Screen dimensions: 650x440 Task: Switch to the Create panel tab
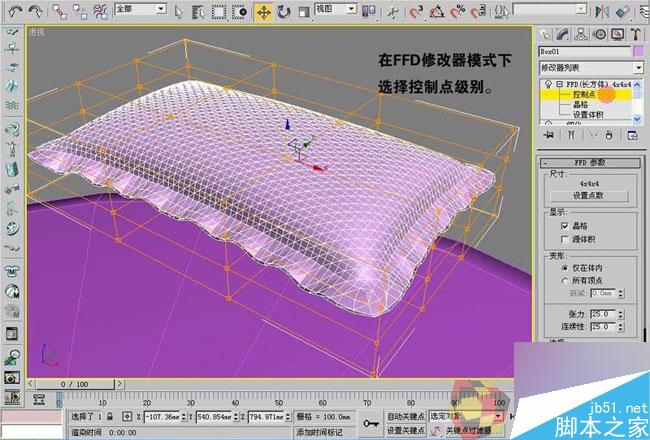coord(545,34)
